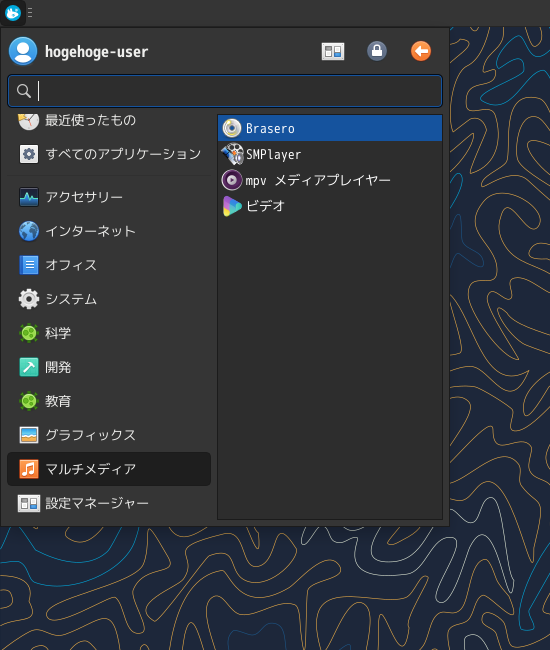This screenshot has width=550, height=650.
Task: Open the アクセサリー category
Action: coord(109,197)
